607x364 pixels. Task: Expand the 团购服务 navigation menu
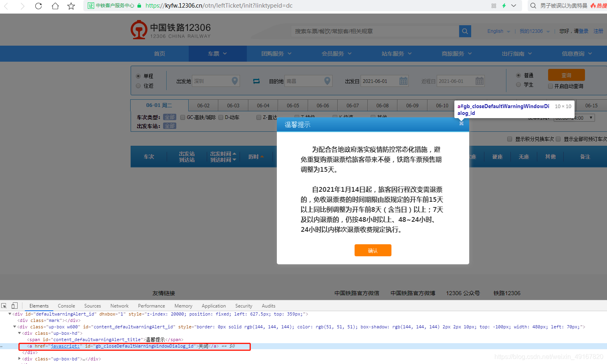(x=276, y=54)
